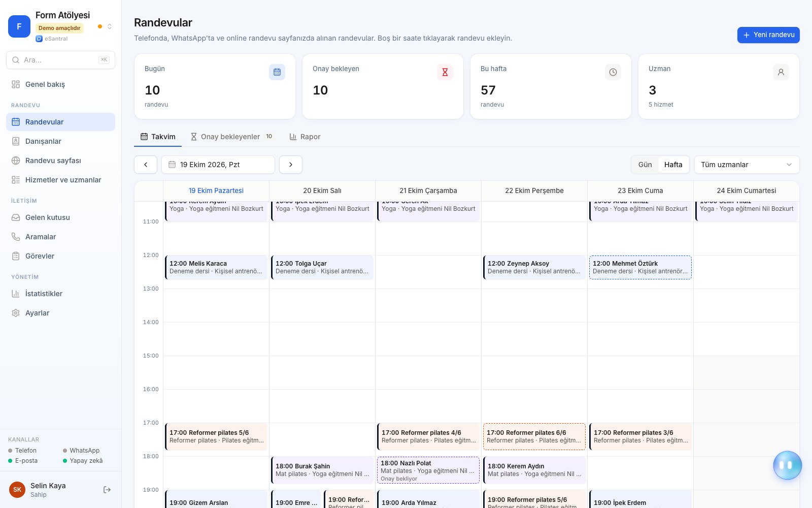
Task: Open the Genel bakış dashboard icon
Action: (16, 84)
